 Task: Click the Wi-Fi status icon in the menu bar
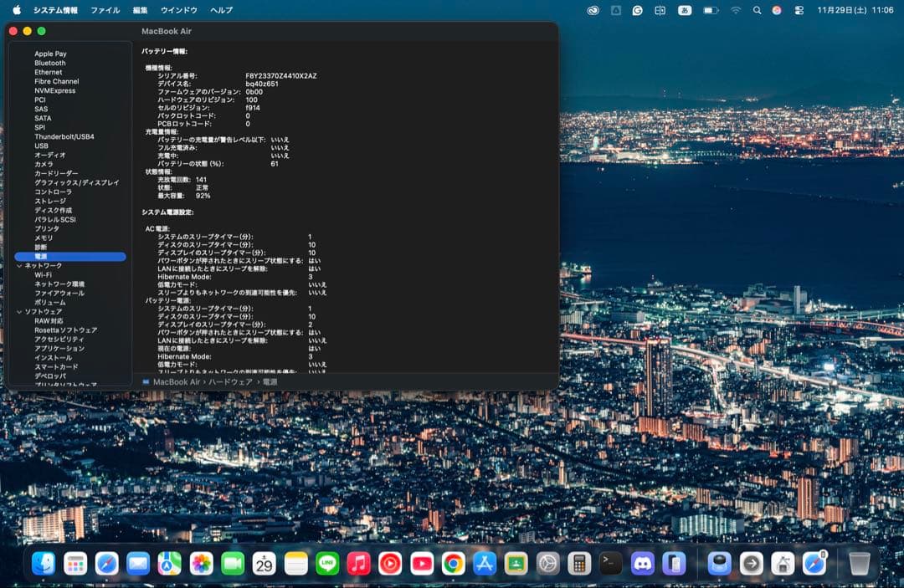tap(736, 9)
